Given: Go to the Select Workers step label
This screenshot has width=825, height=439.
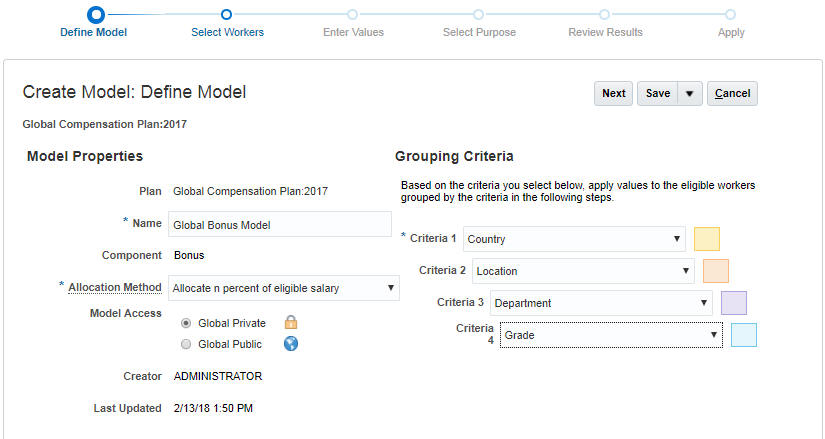Looking at the screenshot, I should click(x=227, y=32).
